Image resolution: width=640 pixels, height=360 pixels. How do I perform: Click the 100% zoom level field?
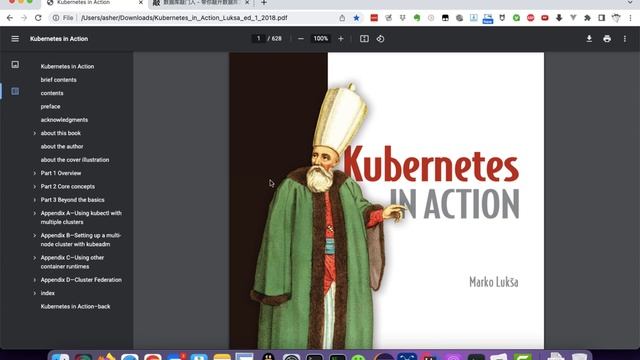coord(320,38)
